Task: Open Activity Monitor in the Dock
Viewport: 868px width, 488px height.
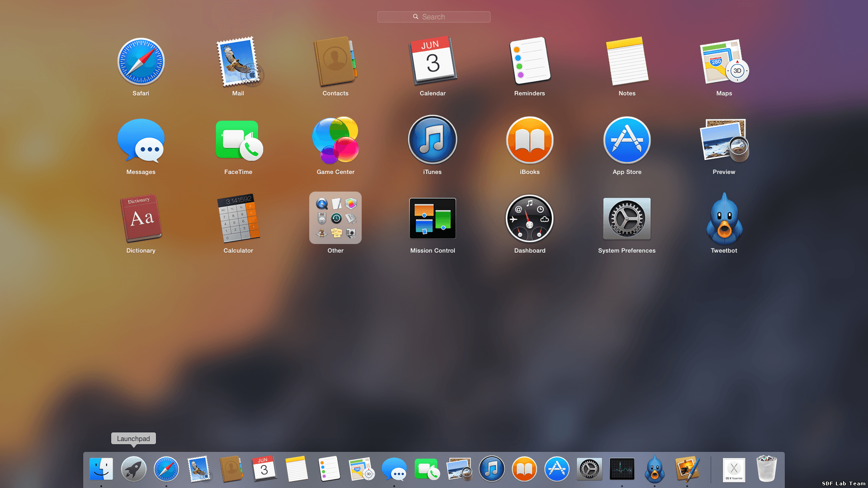Action: pos(622,469)
